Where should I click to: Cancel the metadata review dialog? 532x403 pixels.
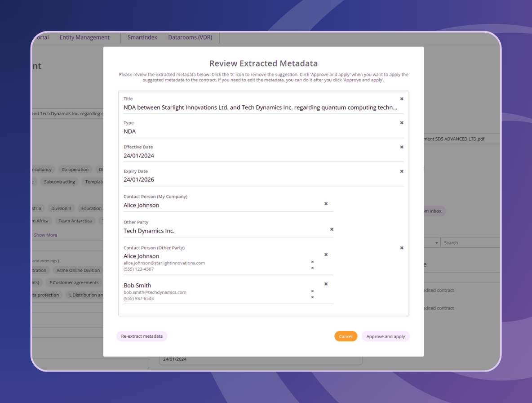[346, 336]
